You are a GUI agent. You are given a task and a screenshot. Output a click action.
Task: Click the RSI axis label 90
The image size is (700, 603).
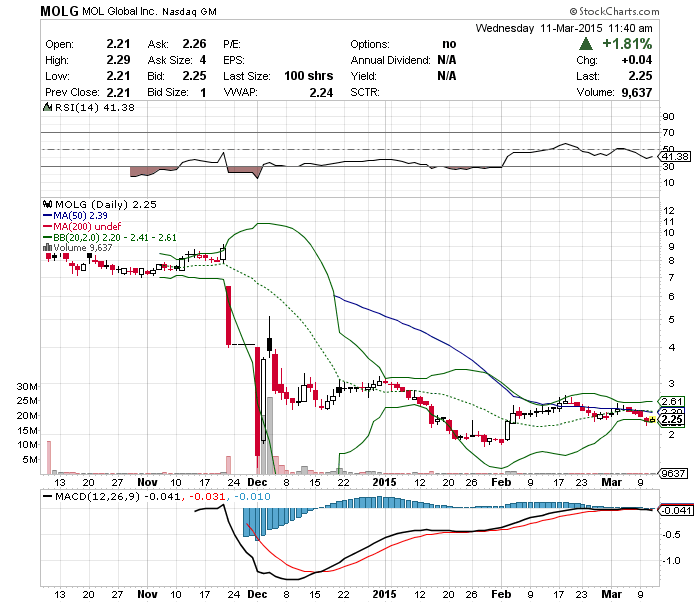click(668, 116)
